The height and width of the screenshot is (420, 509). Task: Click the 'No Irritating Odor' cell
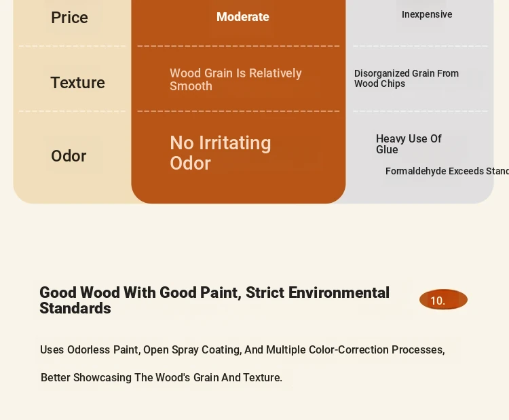pos(221,153)
